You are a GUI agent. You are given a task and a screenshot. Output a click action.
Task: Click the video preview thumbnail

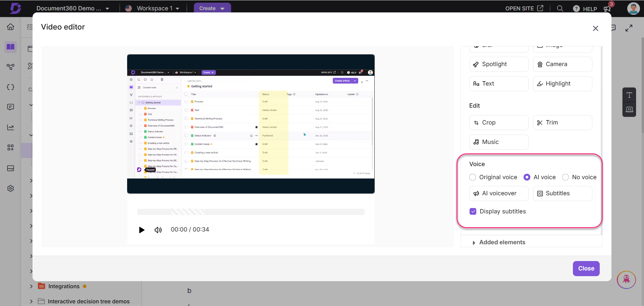(x=251, y=124)
